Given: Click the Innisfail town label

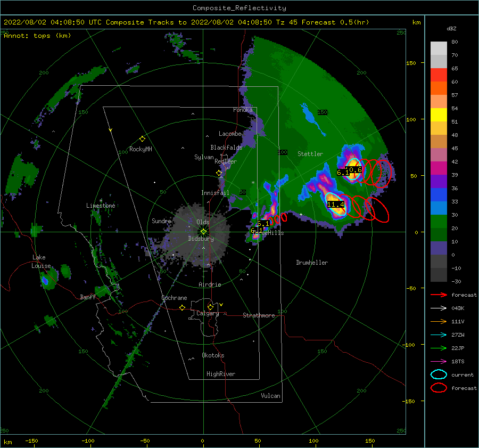Looking at the screenshot, I should tap(215, 193).
